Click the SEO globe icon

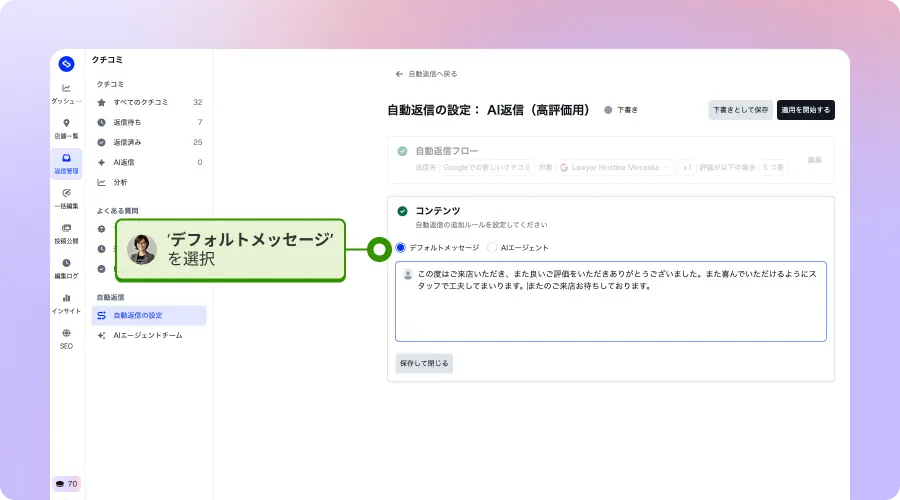(66, 338)
